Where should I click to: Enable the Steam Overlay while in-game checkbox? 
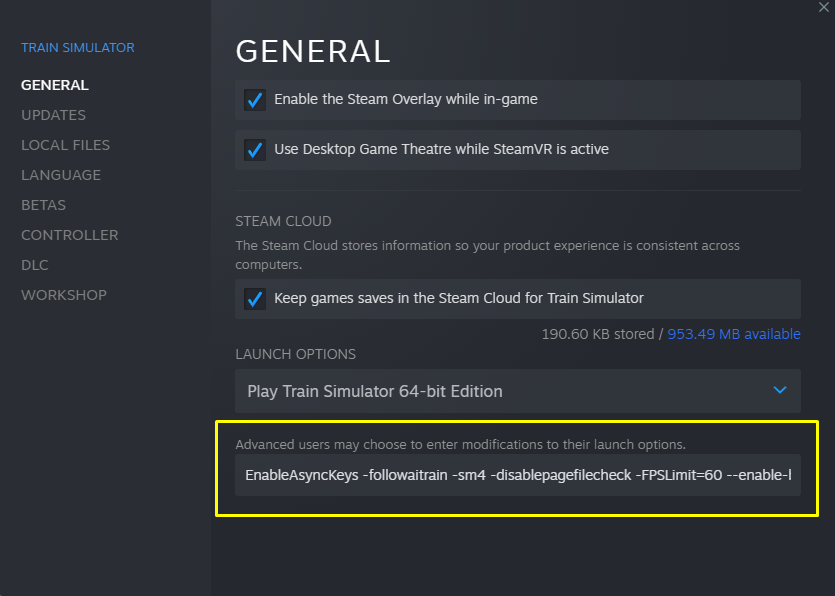255,100
